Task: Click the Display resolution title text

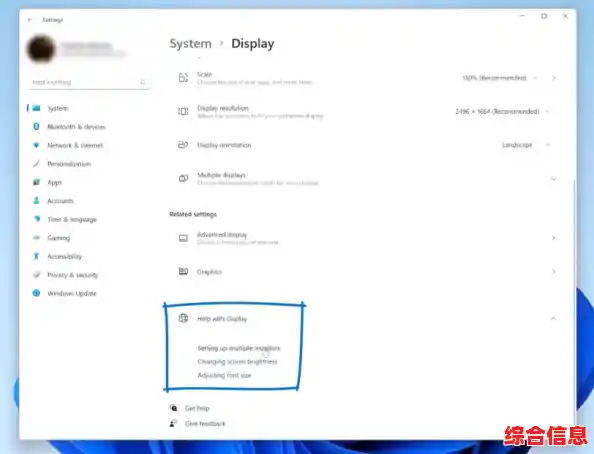Action: [x=223, y=108]
